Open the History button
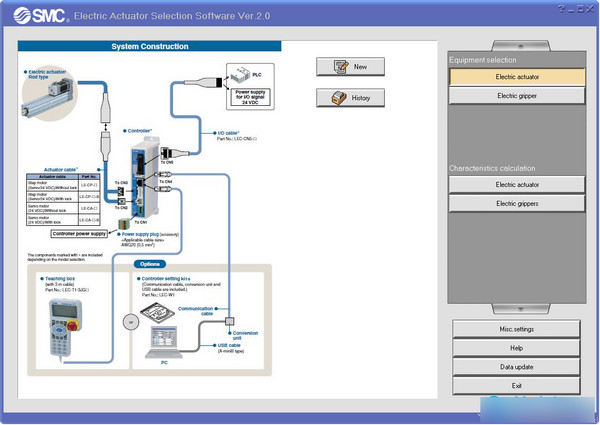The height and width of the screenshot is (425, 600). click(x=350, y=98)
